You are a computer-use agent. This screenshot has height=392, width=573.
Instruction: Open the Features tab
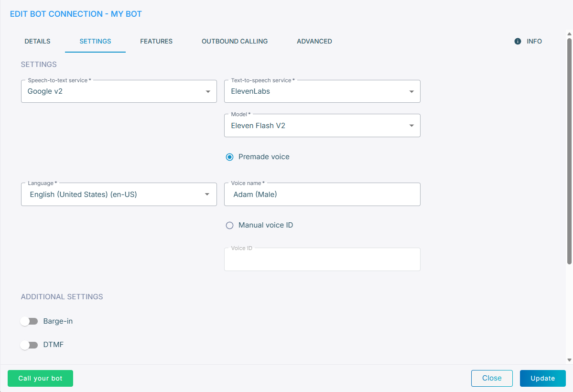(x=156, y=42)
